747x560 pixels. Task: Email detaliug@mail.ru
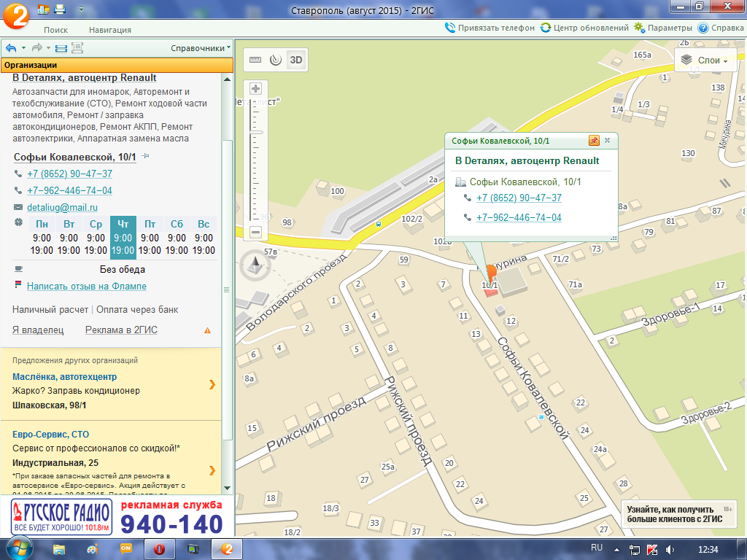pyautogui.click(x=62, y=207)
